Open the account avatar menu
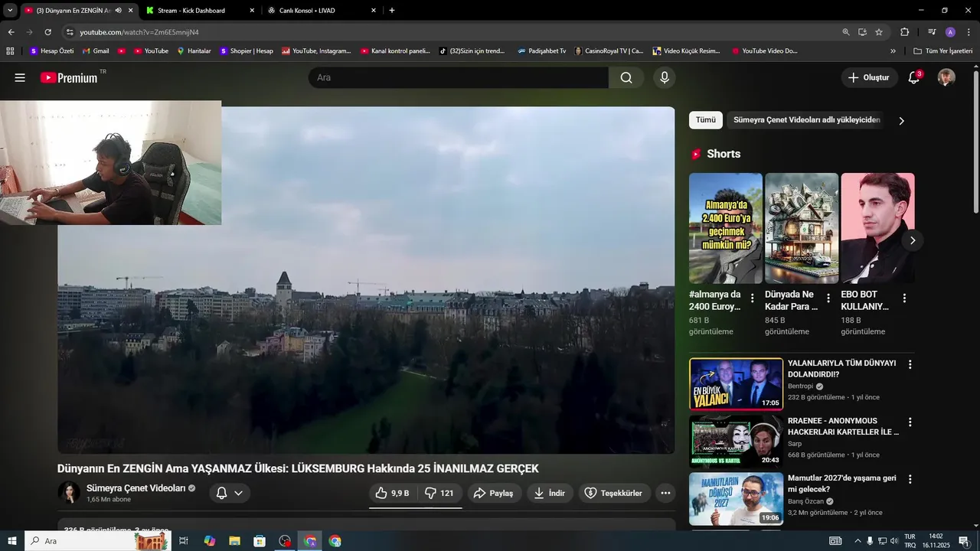 pyautogui.click(x=947, y=77)
